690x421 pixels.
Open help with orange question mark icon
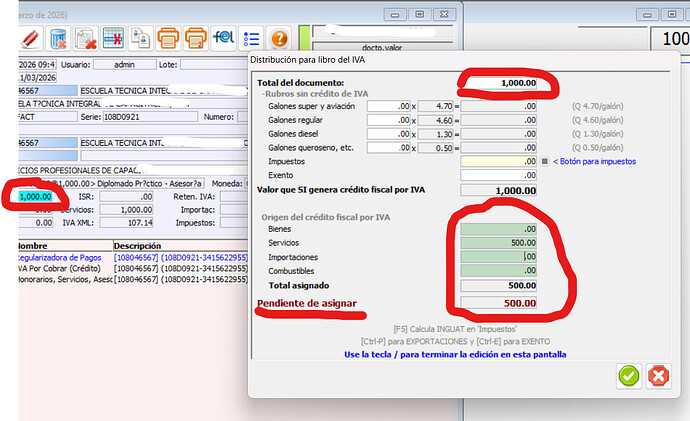pos(279,39)
